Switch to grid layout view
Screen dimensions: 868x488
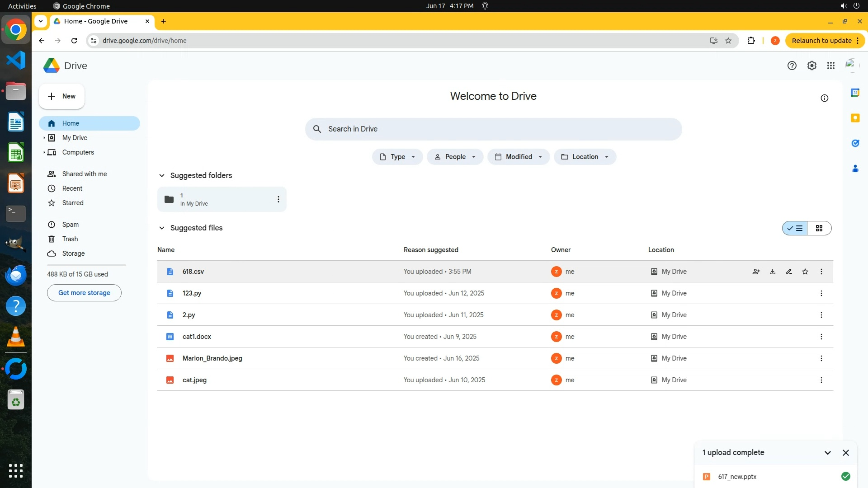(819, 228)
